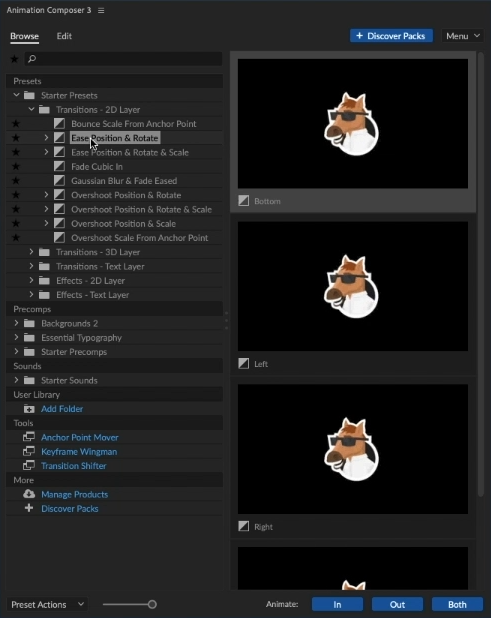
Task: Click preset icon for Bounce Scale From Anchor Point
Action: (x=59, y=123)
